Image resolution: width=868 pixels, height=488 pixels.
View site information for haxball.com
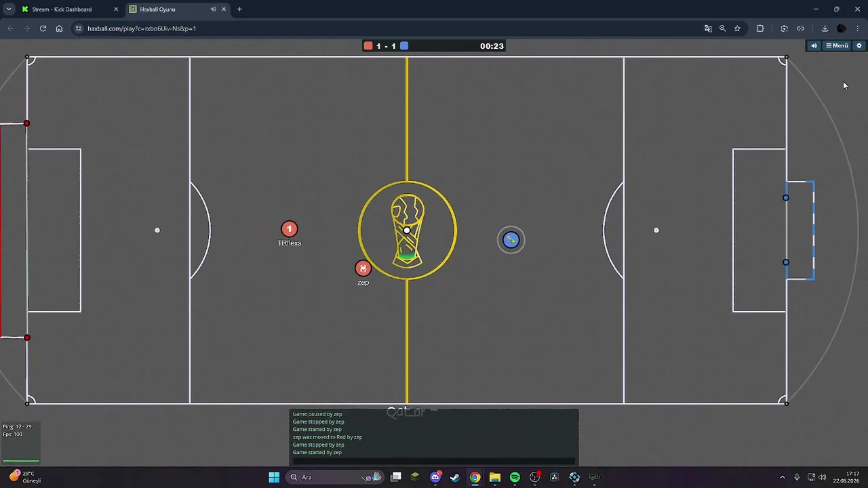coord(79,28)
